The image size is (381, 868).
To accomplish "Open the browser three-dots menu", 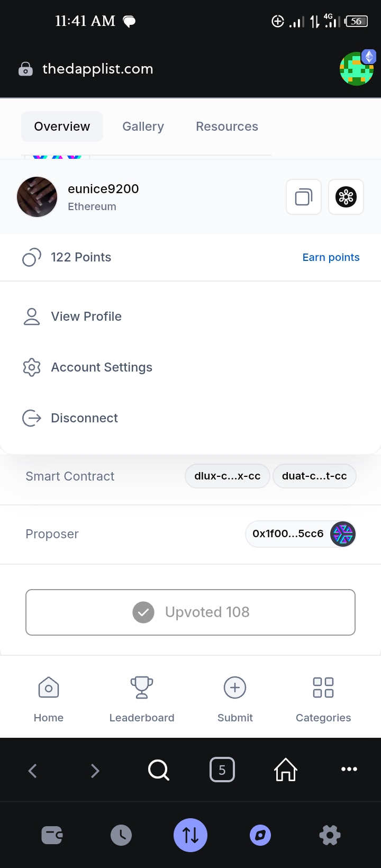I will (349, 769).
